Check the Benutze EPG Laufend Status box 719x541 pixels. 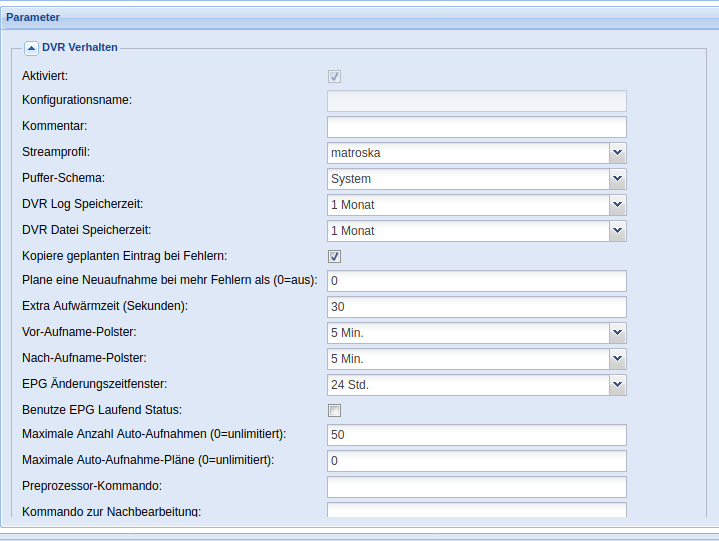click(x=335, y=410)
